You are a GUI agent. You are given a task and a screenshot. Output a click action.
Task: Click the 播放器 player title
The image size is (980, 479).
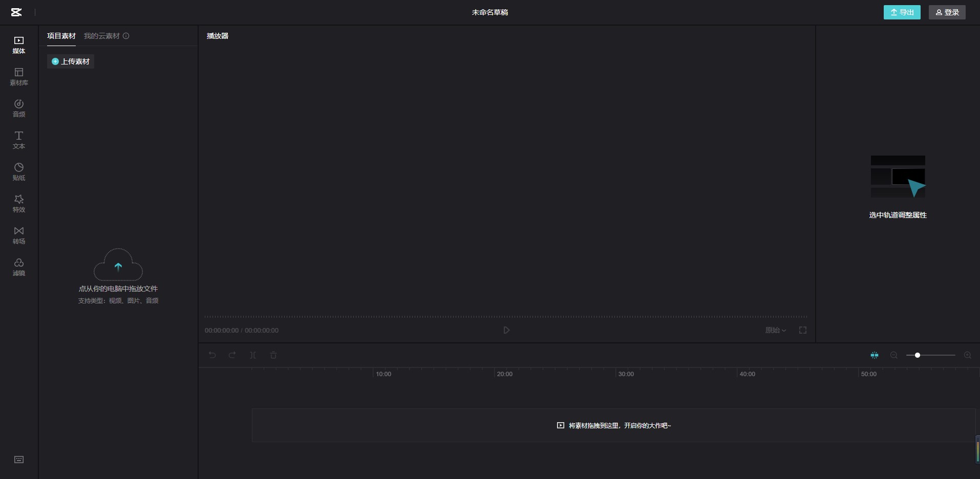coord(218,36)
